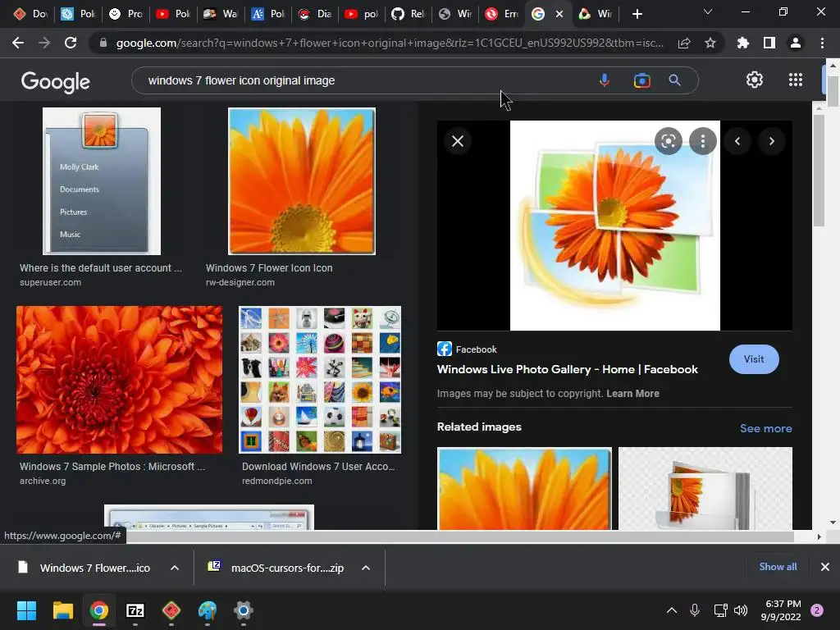Expand options for Windows 7 Flower.ico download
Viewport: 840px width, 630px height.
click(x=175, y=568)
